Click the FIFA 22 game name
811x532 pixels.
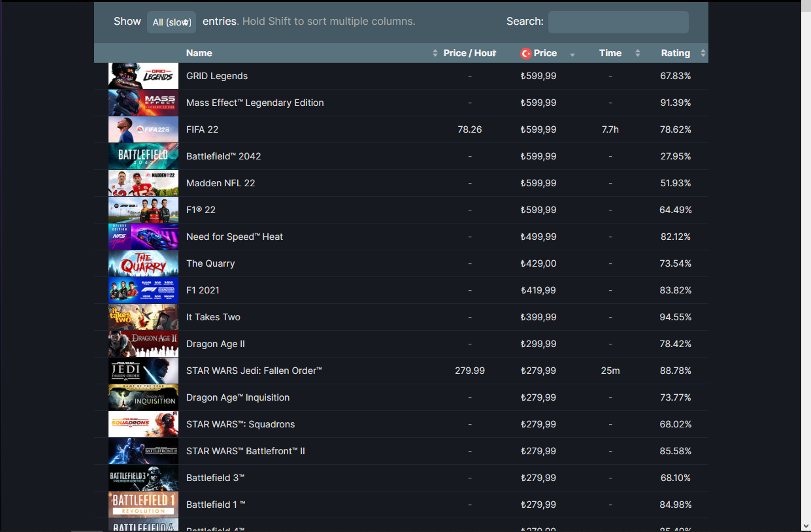pos(203,129)
